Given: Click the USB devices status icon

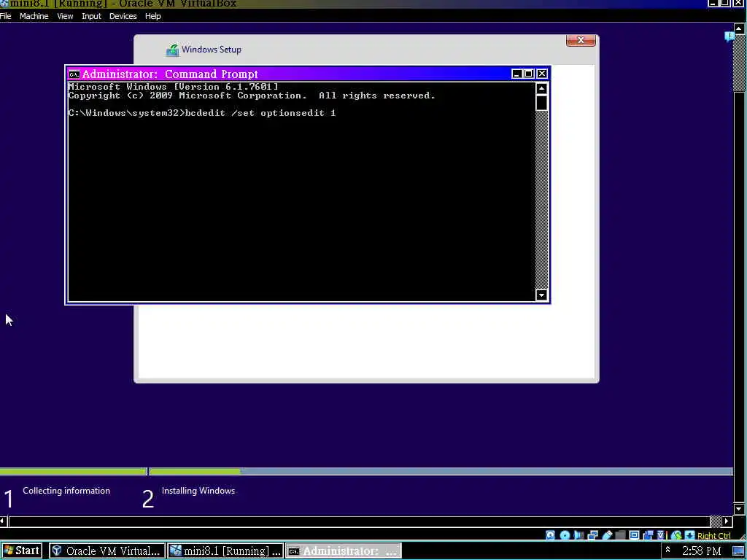Looking at the screenshot, I should point(607,535).
